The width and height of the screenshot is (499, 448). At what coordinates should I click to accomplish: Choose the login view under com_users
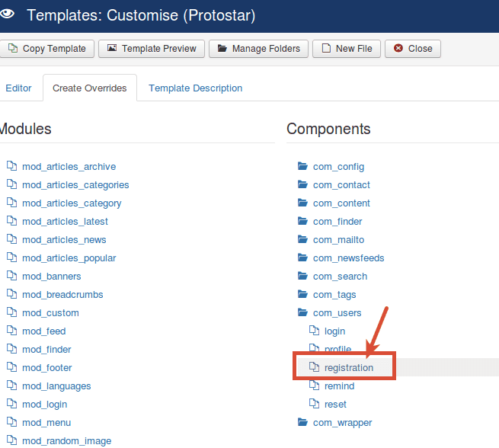pos(334,331)
